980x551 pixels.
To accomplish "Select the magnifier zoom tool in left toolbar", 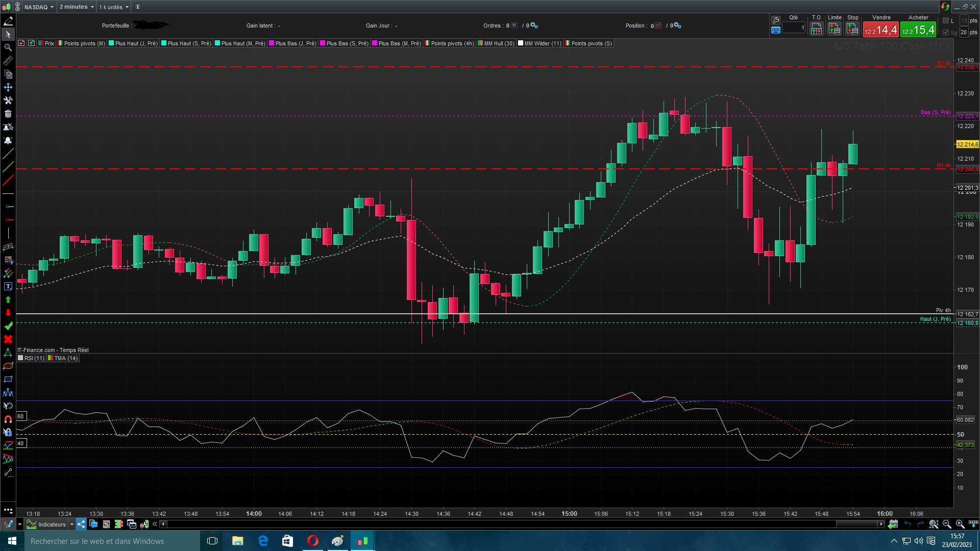I will click(8, 47).
